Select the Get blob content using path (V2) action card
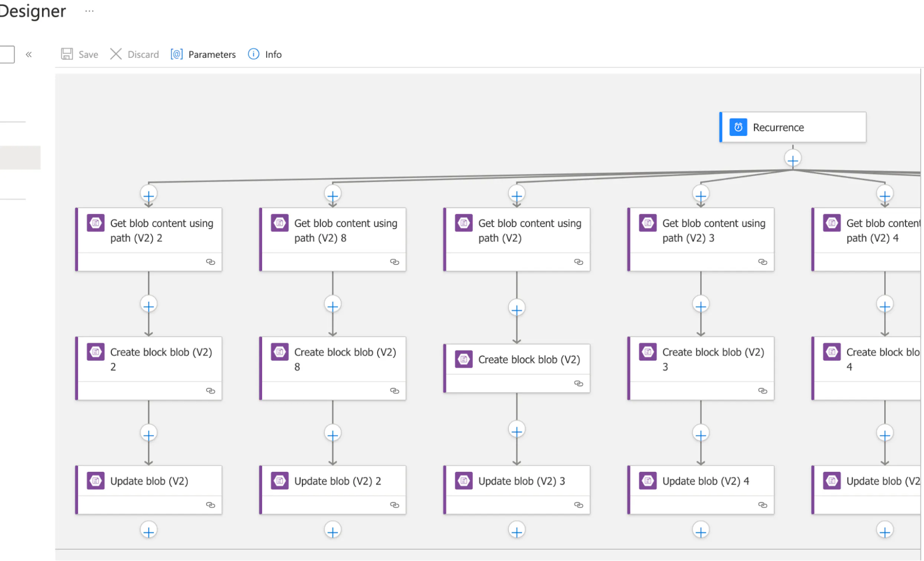The image size is (924, 561). tap(517, 239)
